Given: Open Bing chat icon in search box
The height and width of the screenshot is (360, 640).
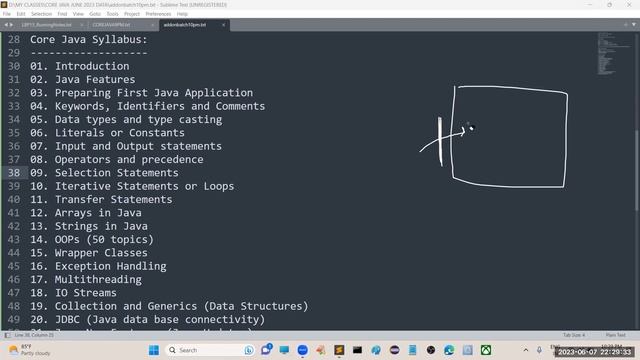Looking at the screenshot, I should 249,350.
